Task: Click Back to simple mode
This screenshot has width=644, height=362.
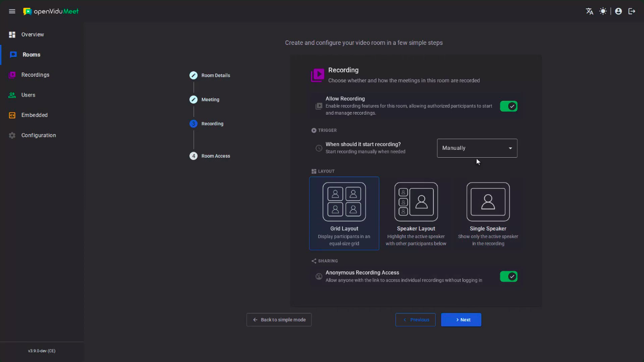Action: coord(279,319)
